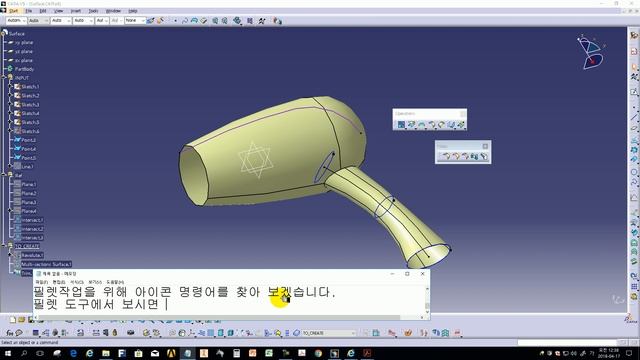Click in the Notepad text area
The image size is (640, 360).
pyautogui.click(x=229, y=299)
